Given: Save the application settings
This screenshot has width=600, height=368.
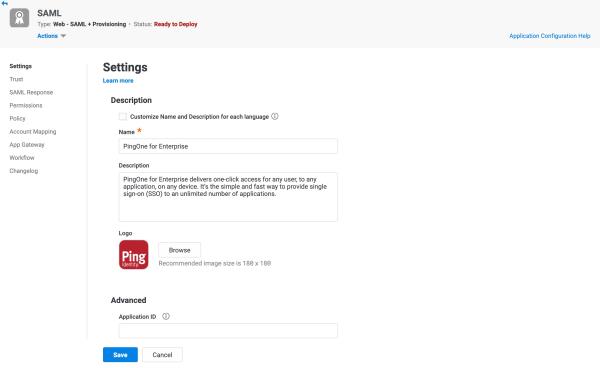Looking at the screenshot, I should coord(120,355).
